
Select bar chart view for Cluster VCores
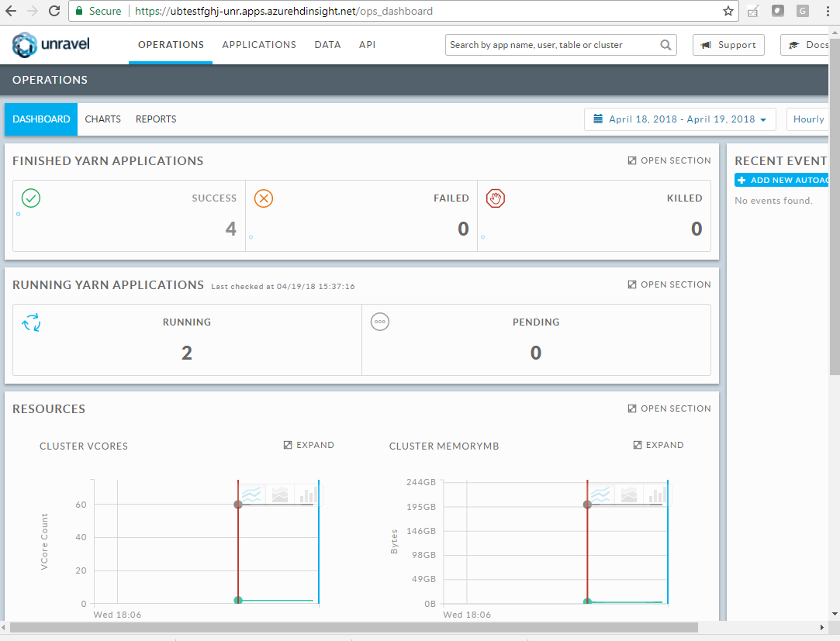pos(307,495)
